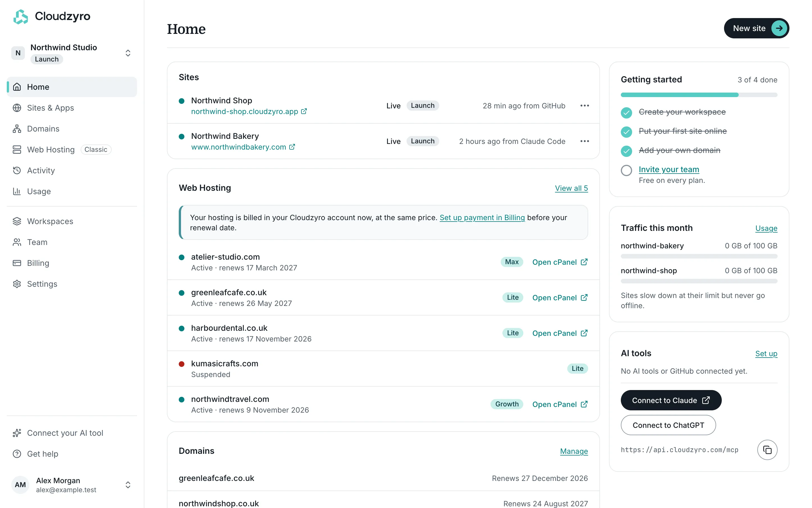
Task: Open external link icon for www.northwindbakery.com
Action: tap(292, 147)
